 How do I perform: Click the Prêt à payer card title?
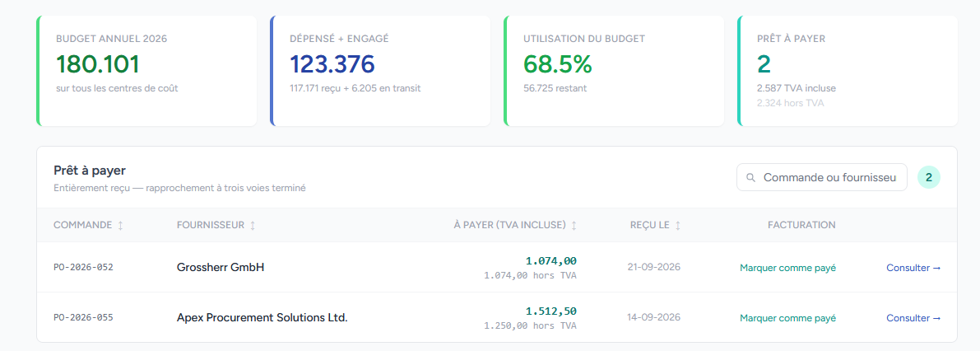[791, 39]
